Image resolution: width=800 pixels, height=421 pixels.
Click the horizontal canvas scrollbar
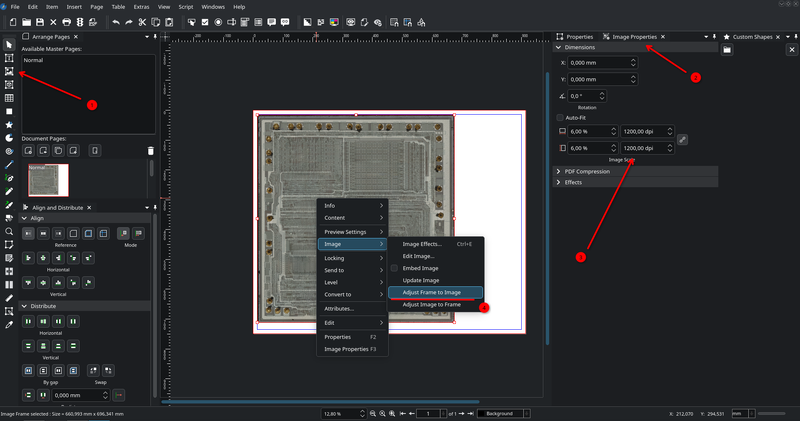(320, 402)
